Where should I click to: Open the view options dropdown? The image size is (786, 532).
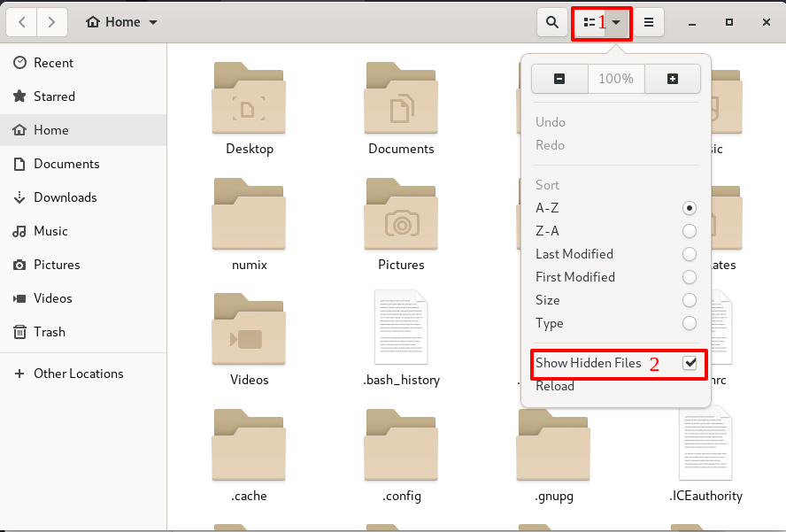pos(601,21)
